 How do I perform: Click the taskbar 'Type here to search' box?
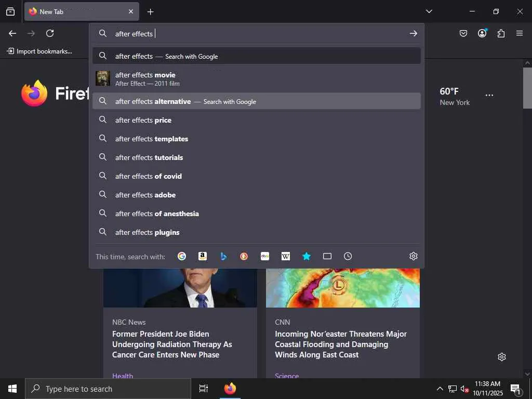pos(108,389)
